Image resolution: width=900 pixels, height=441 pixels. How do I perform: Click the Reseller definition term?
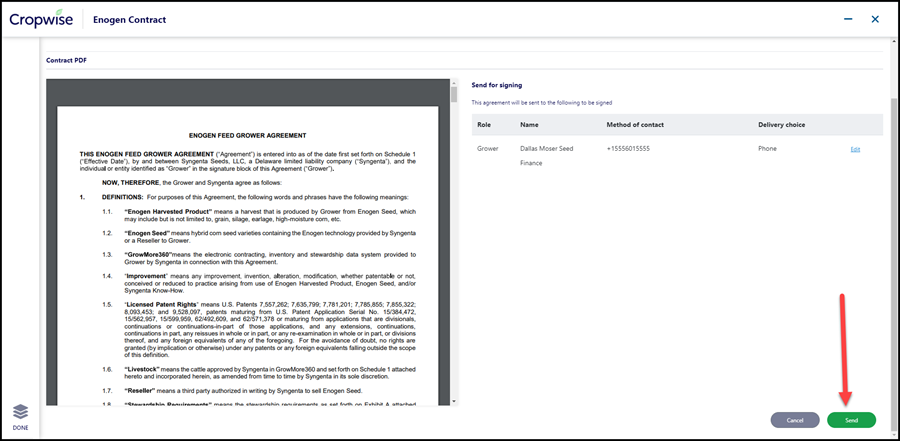(140, 390)
